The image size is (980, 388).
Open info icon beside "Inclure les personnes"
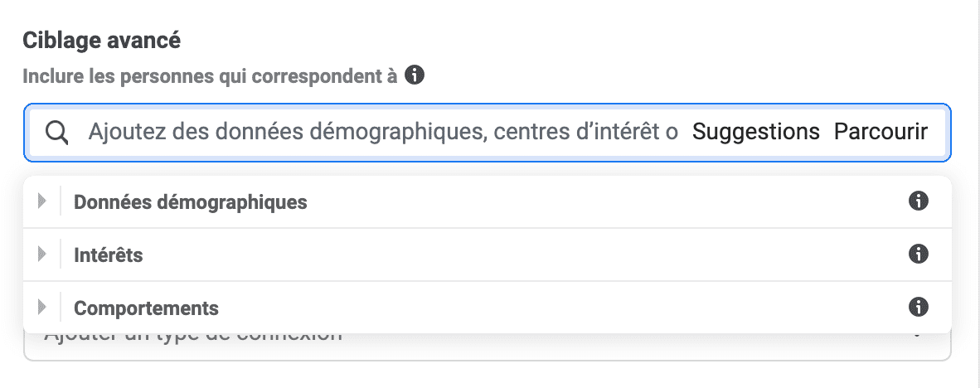(x=415, y=75)
